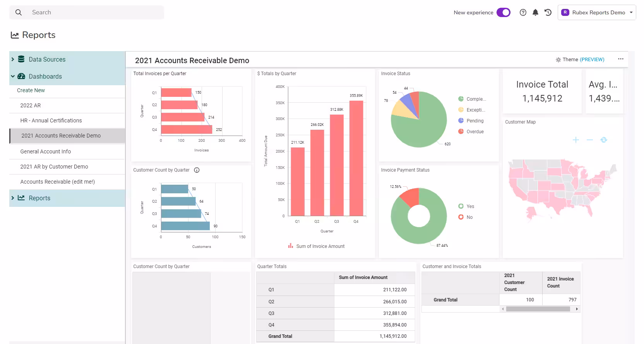Zoom in on the Customer Map
This screenshot has height=344, width=644.
(x=575, y=140)
